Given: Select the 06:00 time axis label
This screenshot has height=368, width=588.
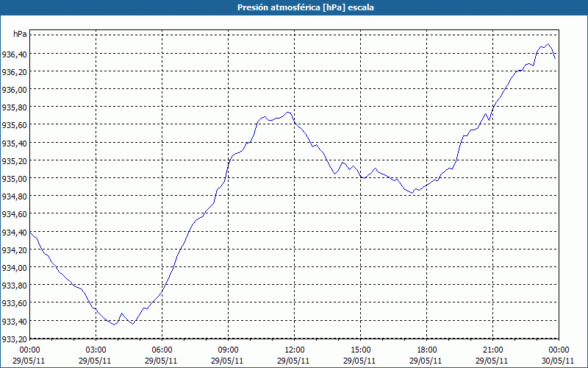Looking at the screenshot, I should [x=162, y=350].
